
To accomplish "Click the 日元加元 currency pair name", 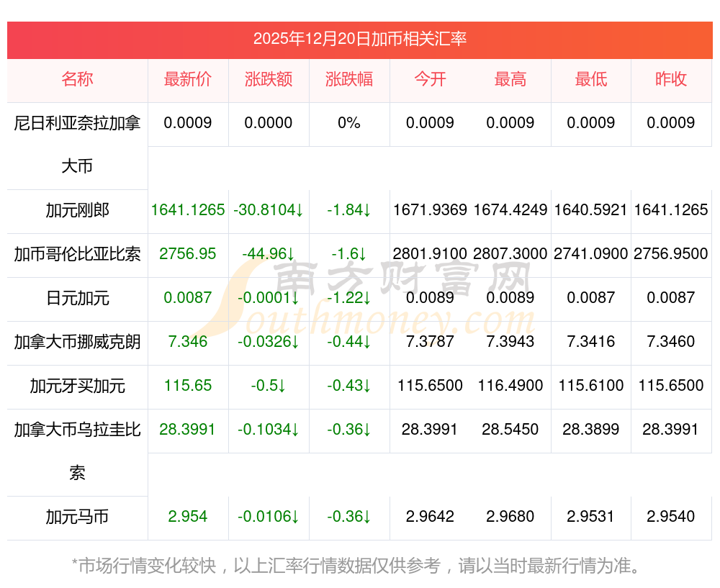I will [x=77, y=298].
